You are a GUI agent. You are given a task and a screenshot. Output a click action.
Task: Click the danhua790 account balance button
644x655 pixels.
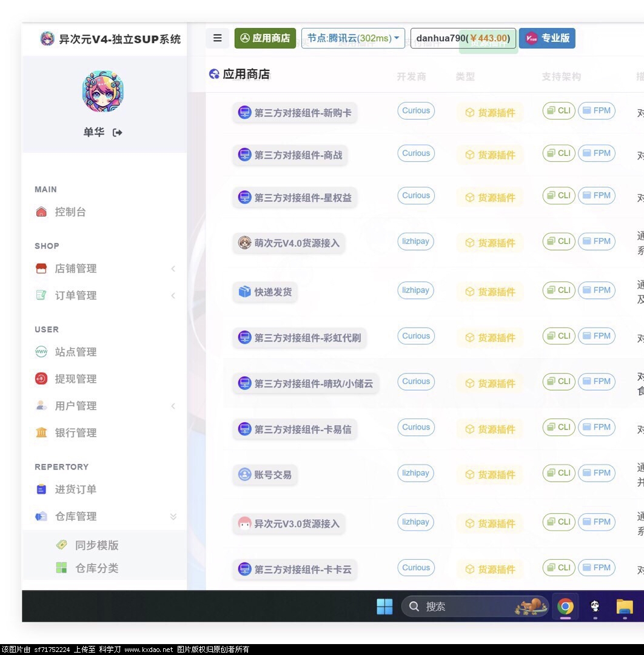(x=463, y=38)
